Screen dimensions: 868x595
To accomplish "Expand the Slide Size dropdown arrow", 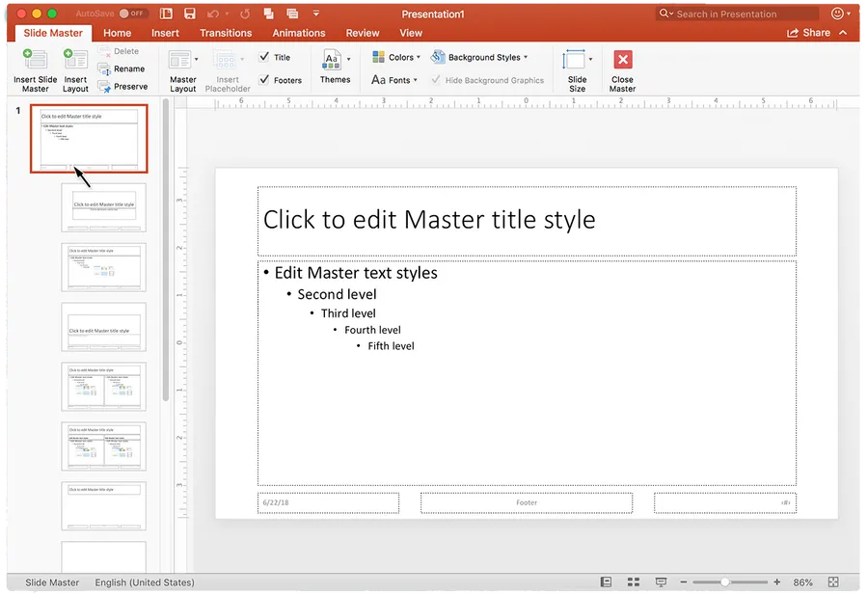I will [590, 59].
